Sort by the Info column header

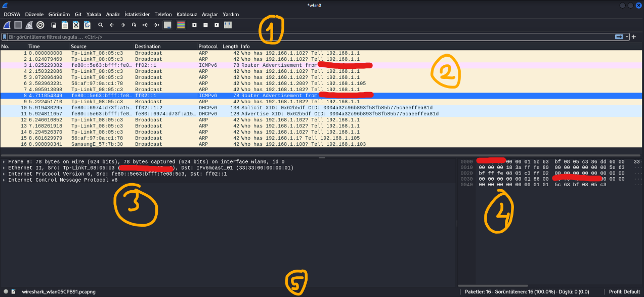pyautogui.click(x=441, y=47)
